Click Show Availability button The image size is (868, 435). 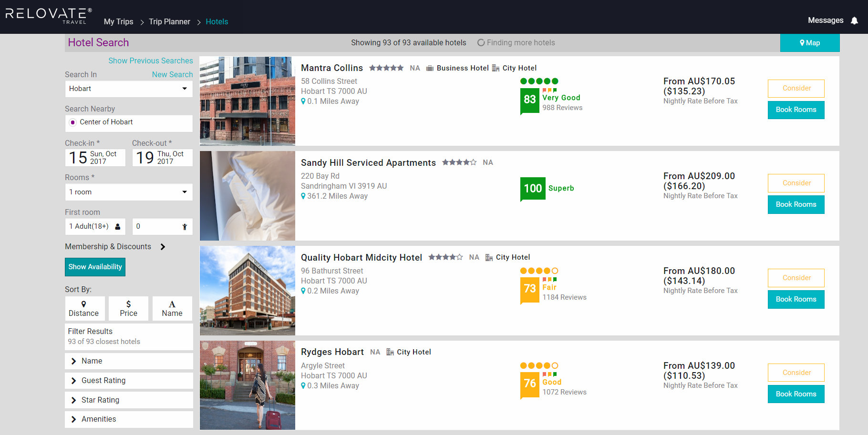tap(95, 267)
